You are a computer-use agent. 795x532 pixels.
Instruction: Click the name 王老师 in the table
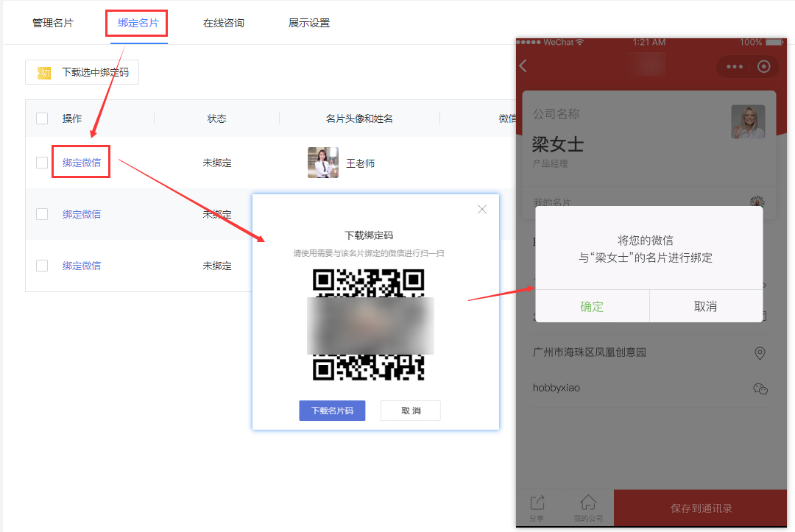(361, 163)
